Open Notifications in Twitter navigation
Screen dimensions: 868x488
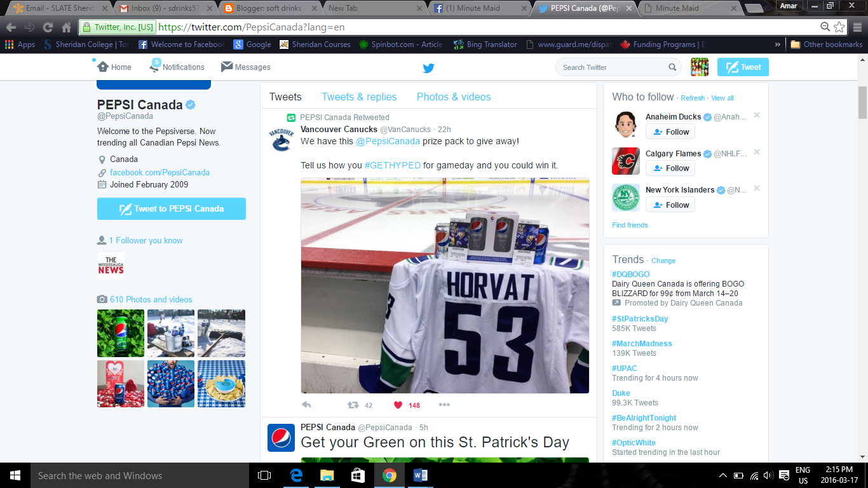177,67
